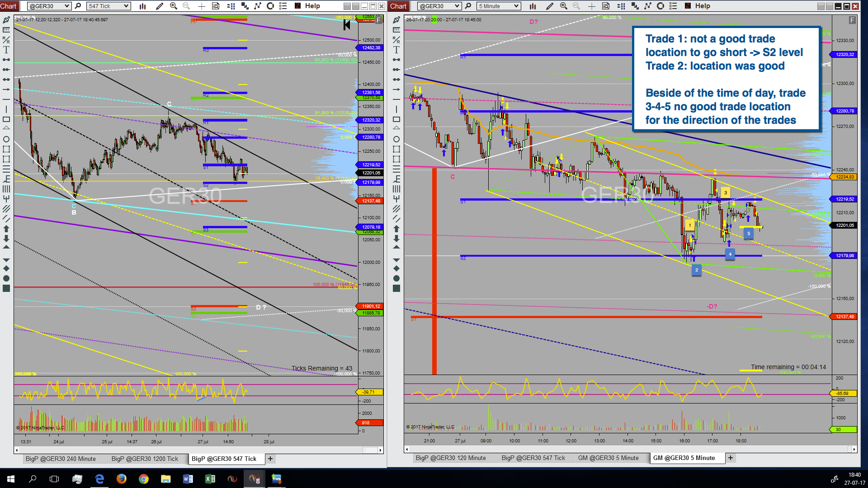The width and height of the screenshot is (868, 488).
Task: Add a new tab in the right chart window
Action: pos(731,458)
